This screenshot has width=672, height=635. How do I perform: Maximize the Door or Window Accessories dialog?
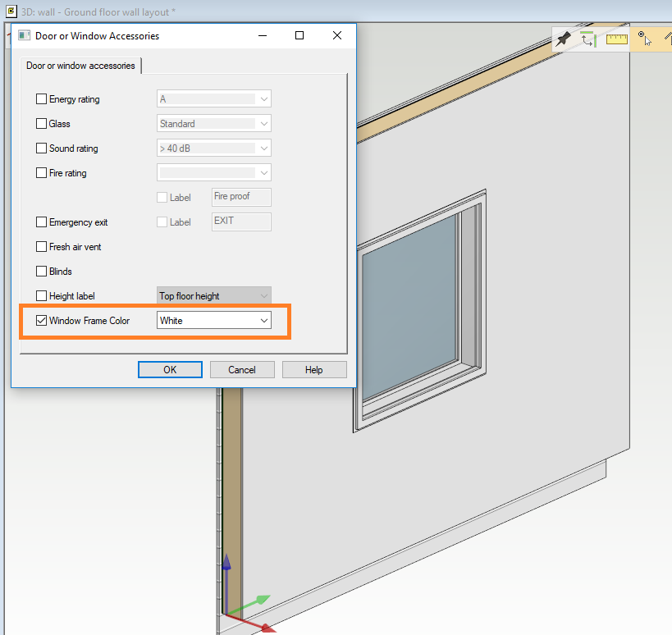[299, 35]
